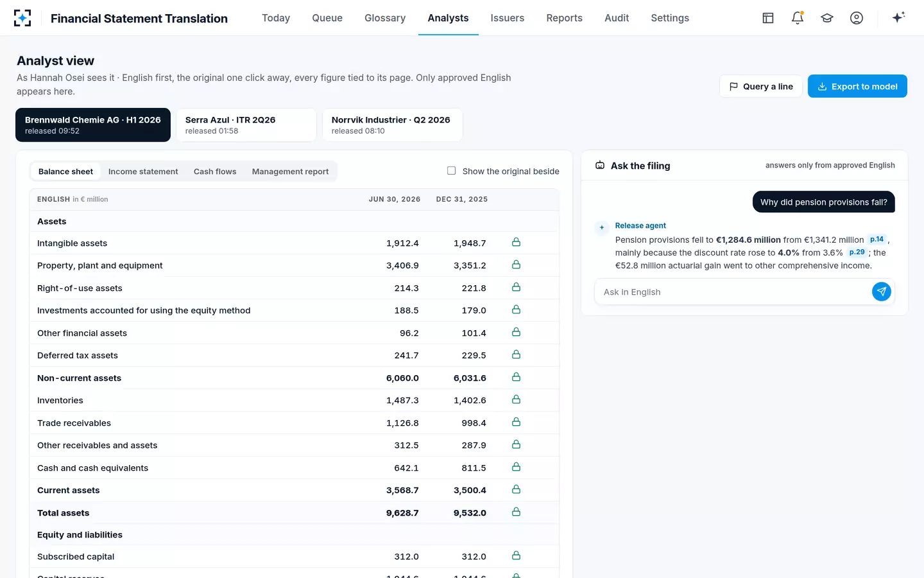Open notifications bell
This screenshot has height=578, width=924.
(798, 18)
